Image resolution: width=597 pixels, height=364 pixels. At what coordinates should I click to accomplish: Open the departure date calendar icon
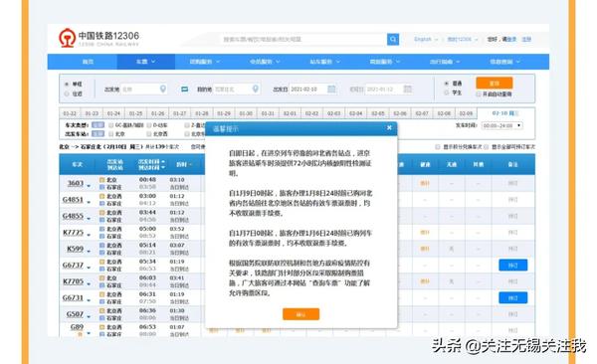pyautogui.click(x=331, y=89)
